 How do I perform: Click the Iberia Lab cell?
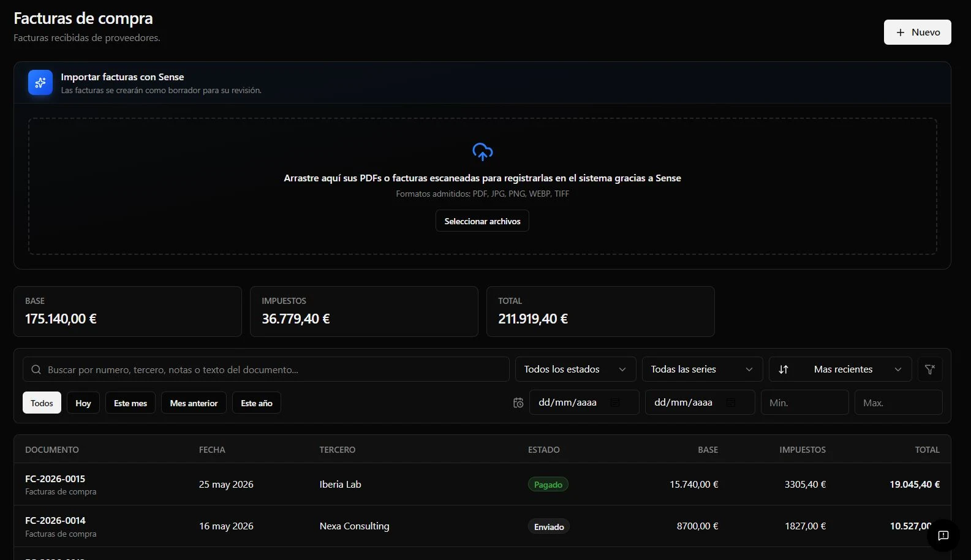tap(341, 484)
